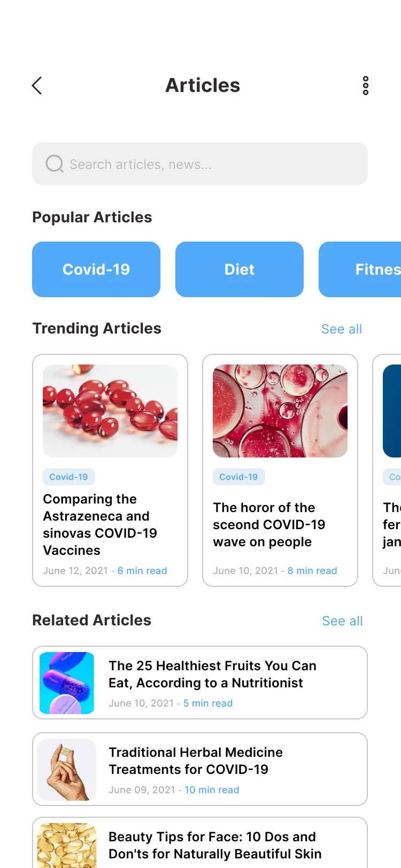This screenshot has width=401, height=868.
Task: Open the pink bubbles article thumbnail
Action: 280,411
